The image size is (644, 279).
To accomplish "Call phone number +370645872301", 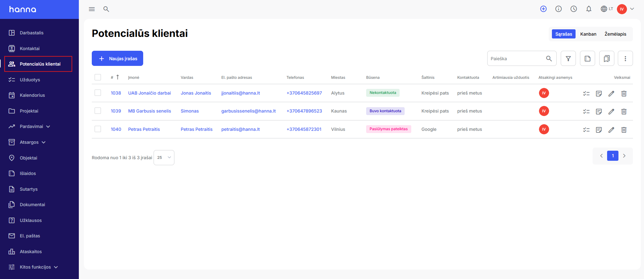I will [304, 129].
